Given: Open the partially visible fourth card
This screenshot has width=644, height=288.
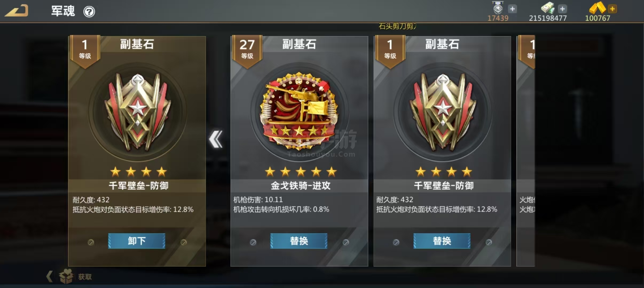Looking at the screenshot, I should point(526,151).
